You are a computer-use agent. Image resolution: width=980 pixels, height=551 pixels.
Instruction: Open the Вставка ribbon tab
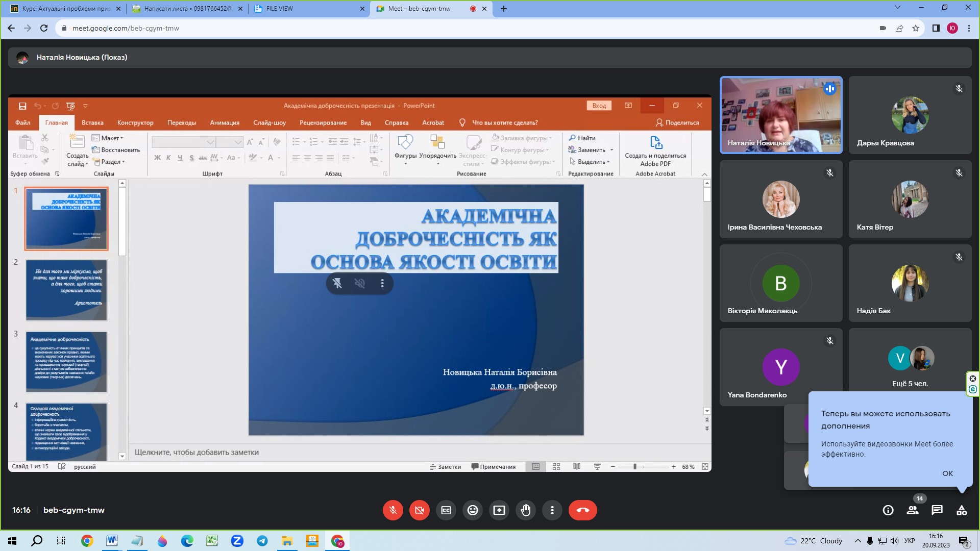(x=92, y=122)
